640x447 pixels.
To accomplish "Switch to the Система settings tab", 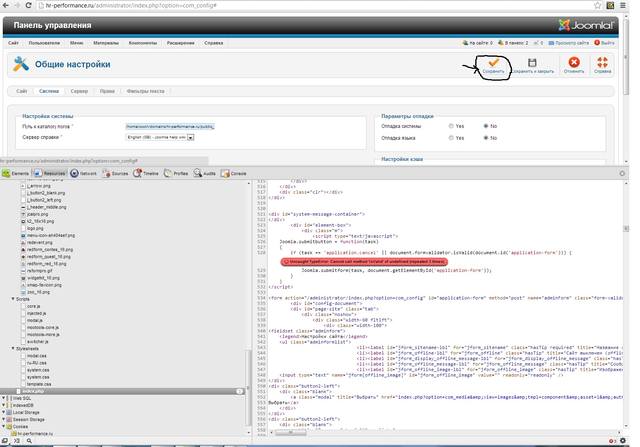I will [x=49, y=91].
